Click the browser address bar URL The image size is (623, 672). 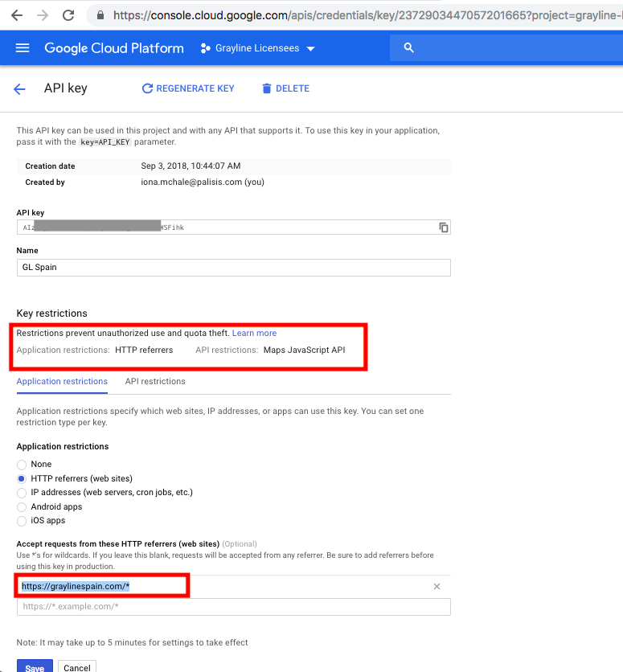coord(367,15)
